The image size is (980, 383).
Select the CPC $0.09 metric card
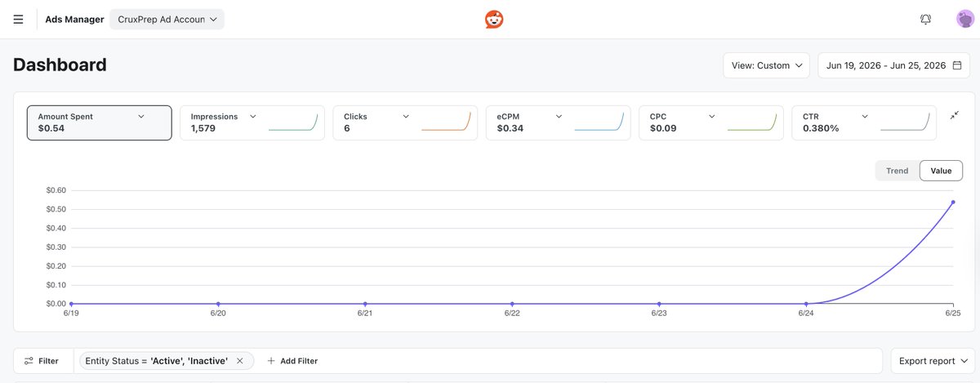click(x=711, y=122)
